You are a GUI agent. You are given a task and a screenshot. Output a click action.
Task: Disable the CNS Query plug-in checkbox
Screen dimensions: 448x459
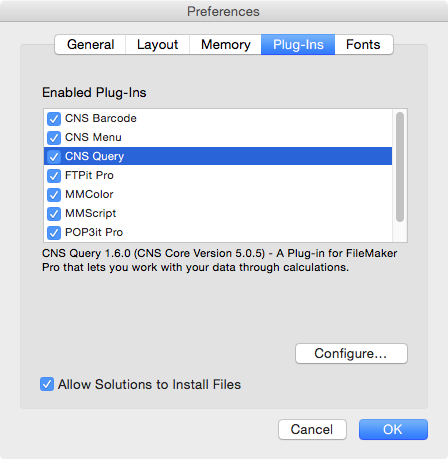[x=54, y=157]
